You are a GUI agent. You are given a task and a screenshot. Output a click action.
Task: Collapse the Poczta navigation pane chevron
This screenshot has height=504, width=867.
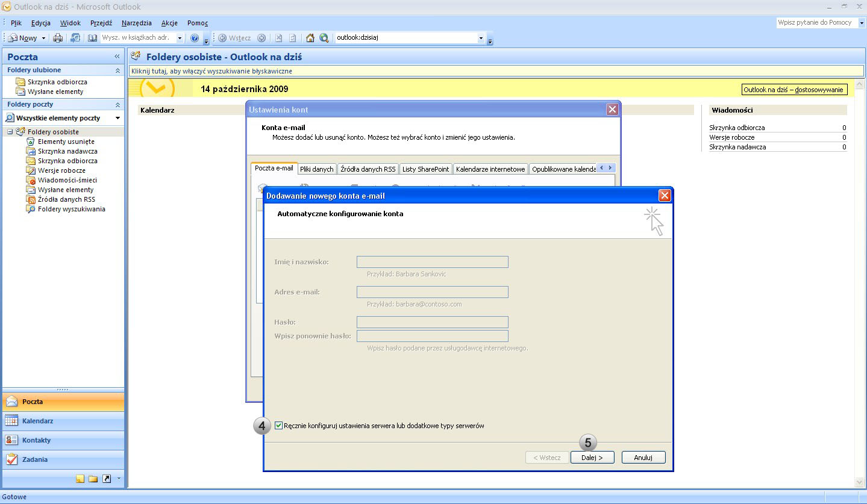[117, 57]
